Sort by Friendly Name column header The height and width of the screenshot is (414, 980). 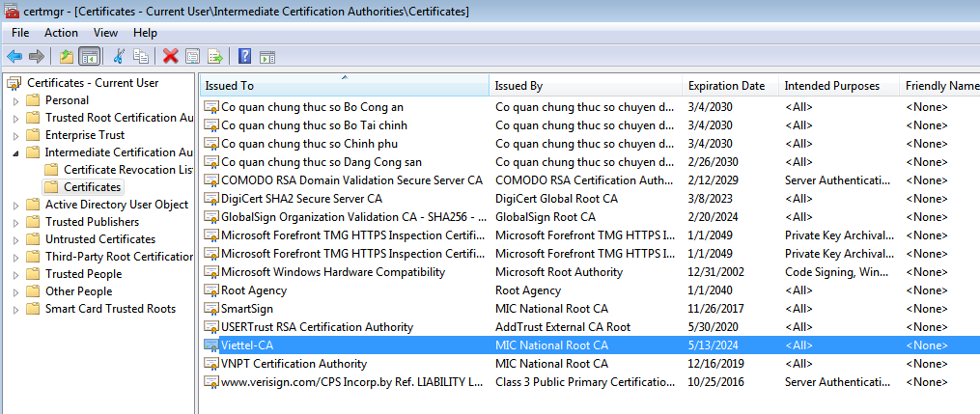(940, 86)
